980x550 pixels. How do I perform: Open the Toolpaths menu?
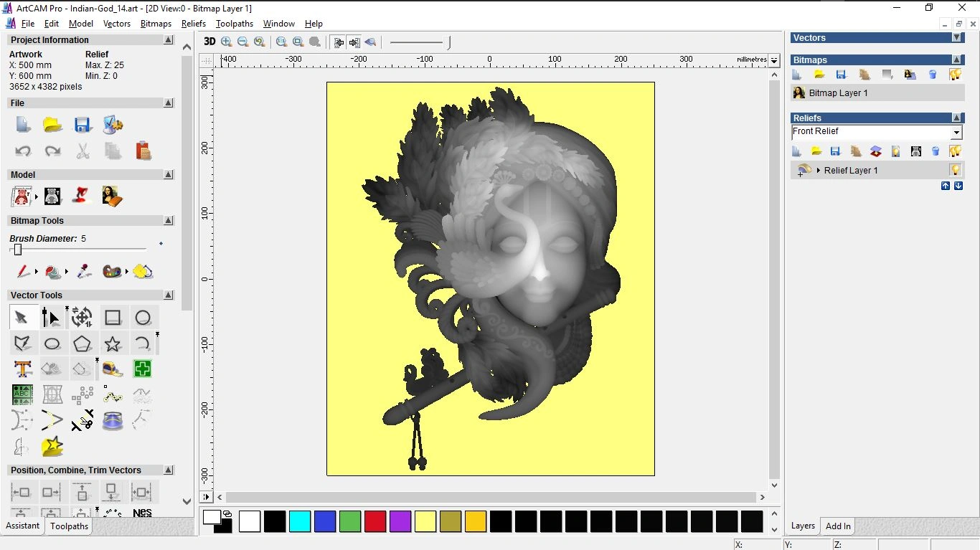point(234,24)
